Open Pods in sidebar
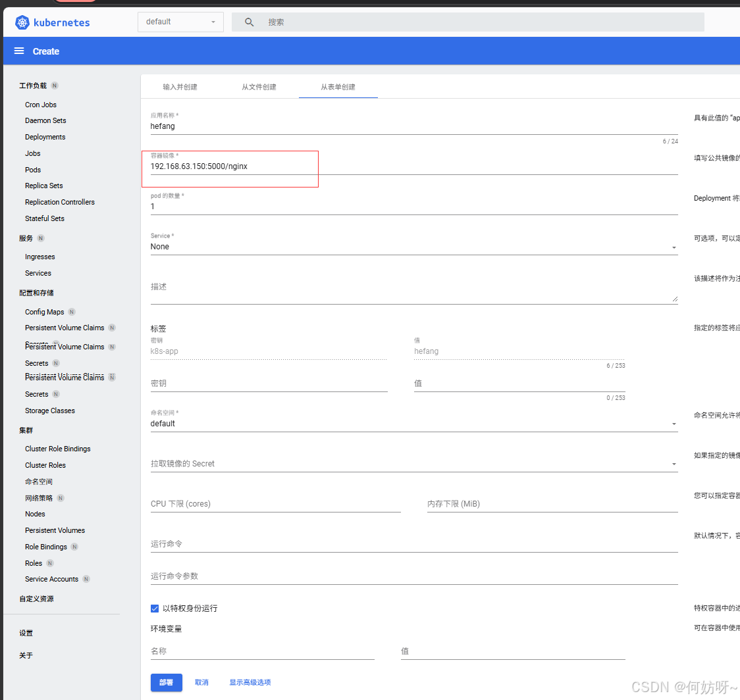Image resolution: width=740 pixels, height=700 pixels. coord(33,170)
